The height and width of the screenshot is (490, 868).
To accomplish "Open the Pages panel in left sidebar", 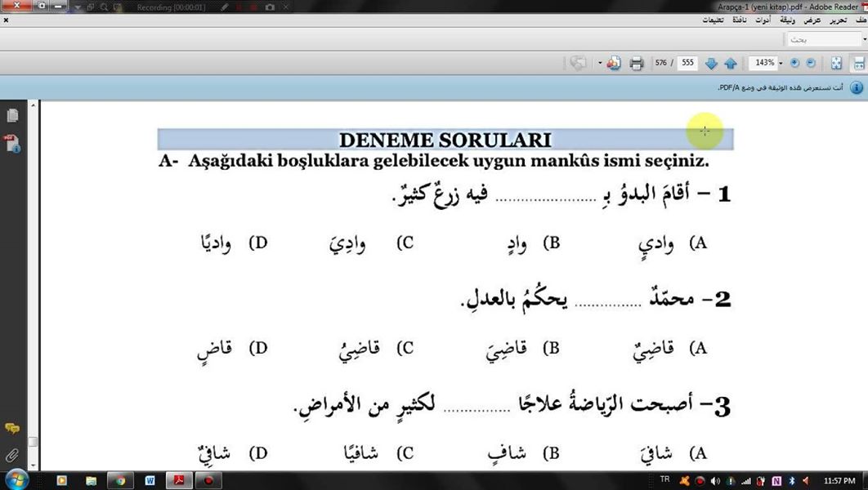I will coord(12,115).
